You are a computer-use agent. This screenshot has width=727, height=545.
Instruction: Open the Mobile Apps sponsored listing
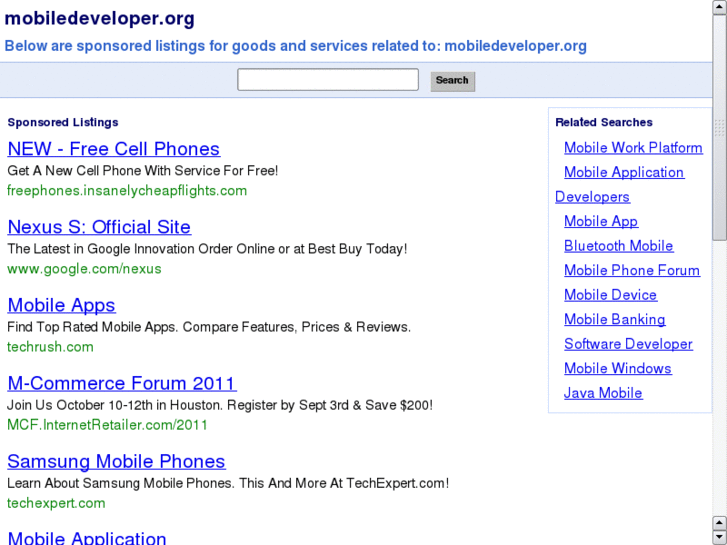click(x=61, y=305)
